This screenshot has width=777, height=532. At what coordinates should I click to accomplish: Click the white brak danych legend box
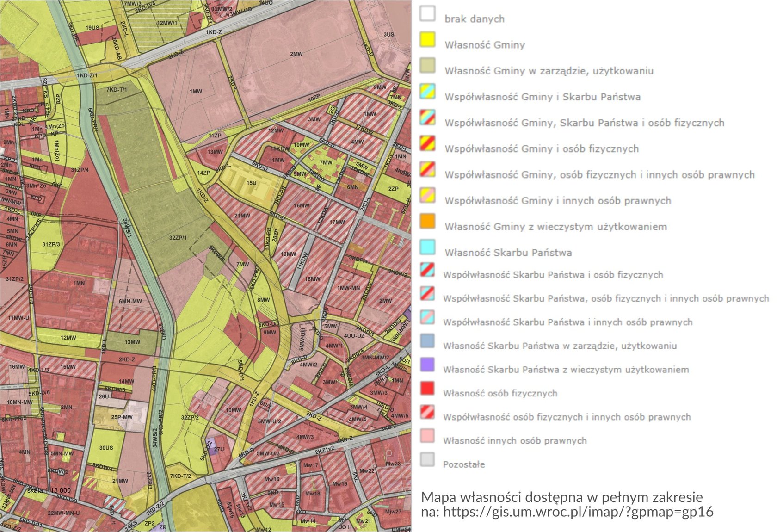click(x=427, y=13)
